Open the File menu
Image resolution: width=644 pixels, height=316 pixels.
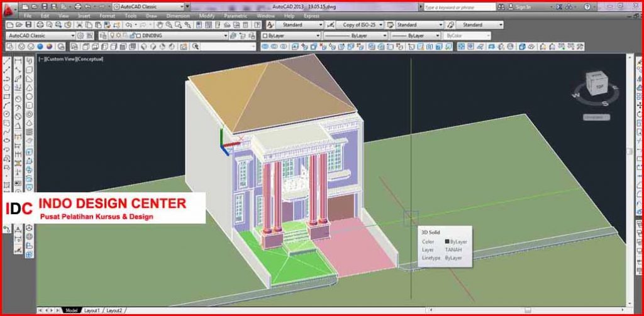28,16
